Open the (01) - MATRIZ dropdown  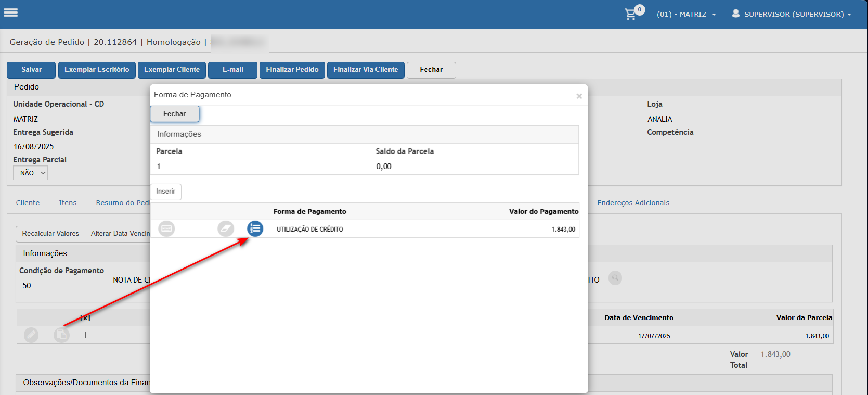(x=686, y=14)
